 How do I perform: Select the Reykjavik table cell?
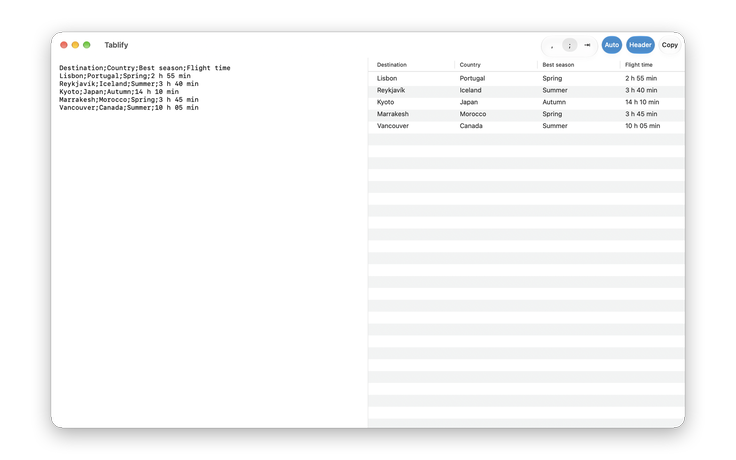click(x=391, y=90)
